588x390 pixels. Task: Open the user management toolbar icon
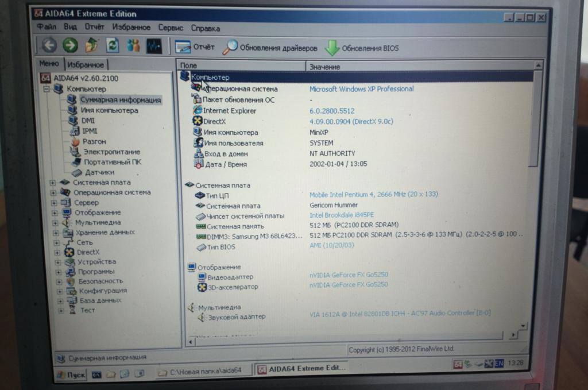pyautogui.click(x=133, y=46)
